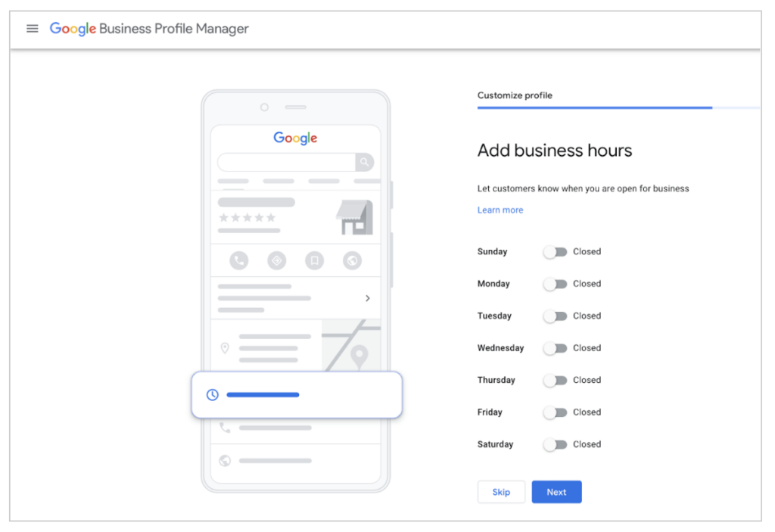Image resolution: width=775 pixels, height=532 pixels.
Task: Click the directions diamond icon in mockup
Action: pos(277,260)
